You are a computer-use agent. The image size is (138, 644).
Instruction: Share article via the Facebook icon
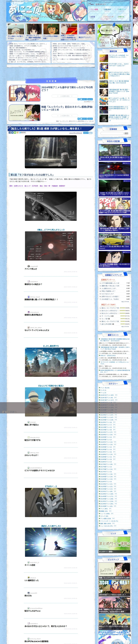click(10, 132)
